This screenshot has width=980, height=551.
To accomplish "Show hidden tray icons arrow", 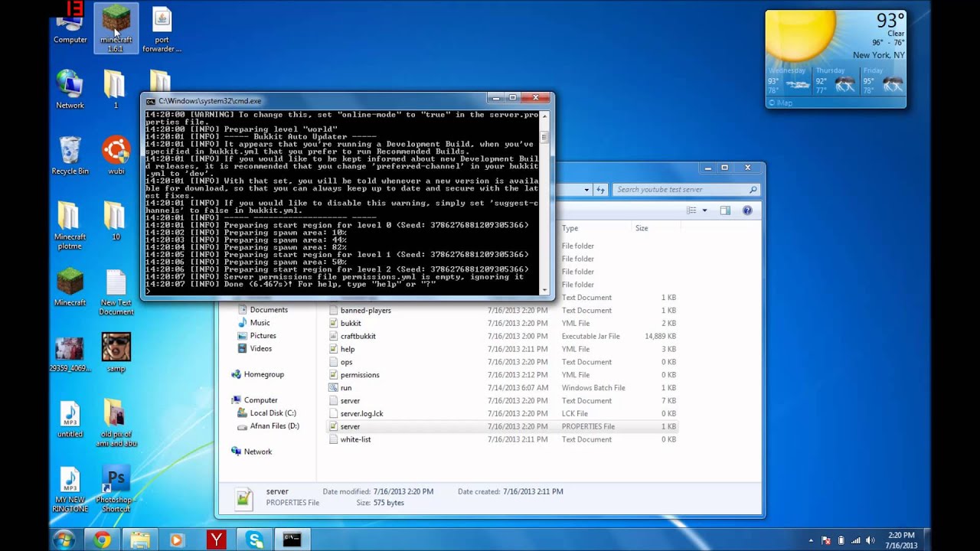I will (x=811, y=540).
